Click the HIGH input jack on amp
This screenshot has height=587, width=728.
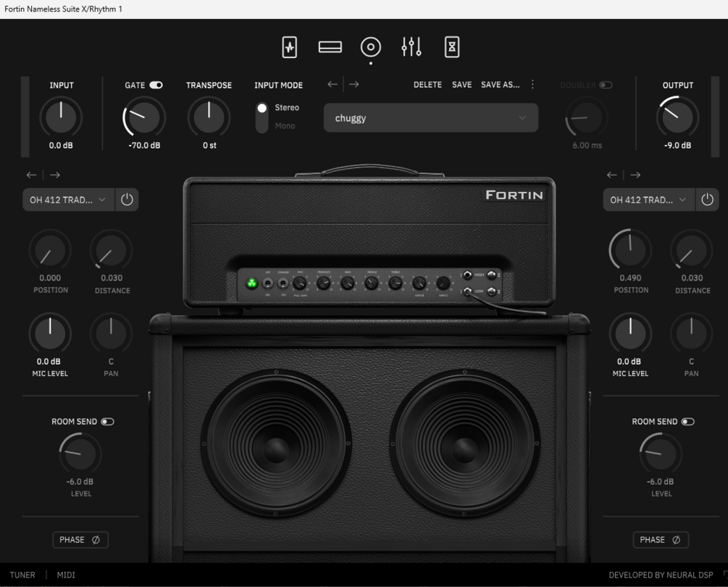coord(467,275)
